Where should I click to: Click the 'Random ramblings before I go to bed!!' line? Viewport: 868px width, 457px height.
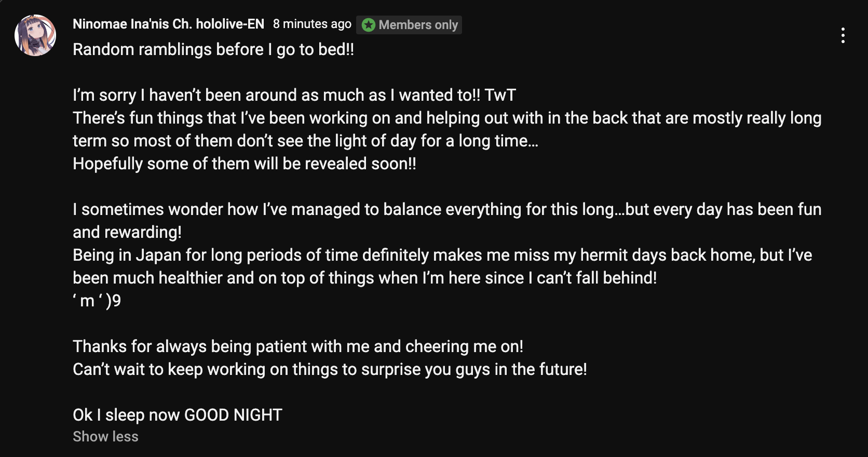tap(213, 49)
